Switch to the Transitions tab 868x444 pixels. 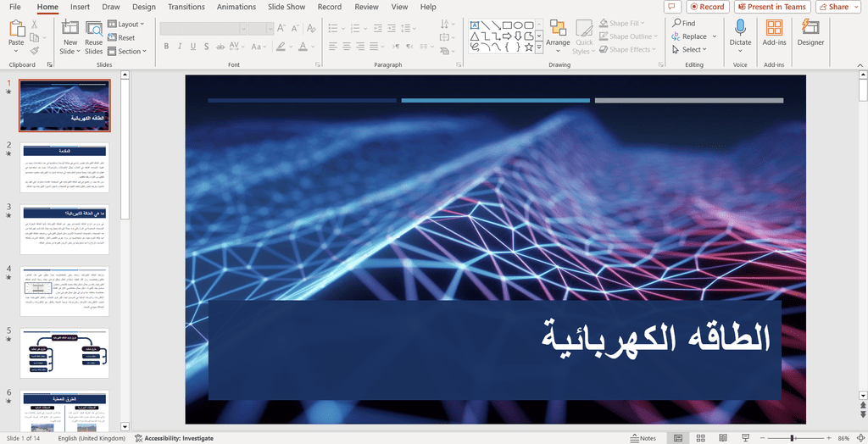186,7
